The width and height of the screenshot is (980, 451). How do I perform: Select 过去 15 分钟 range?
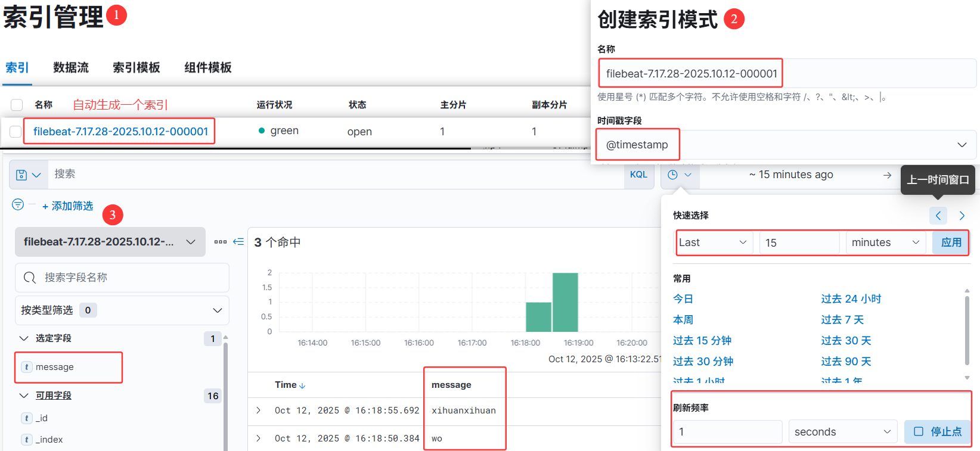(x=702, y=341)
